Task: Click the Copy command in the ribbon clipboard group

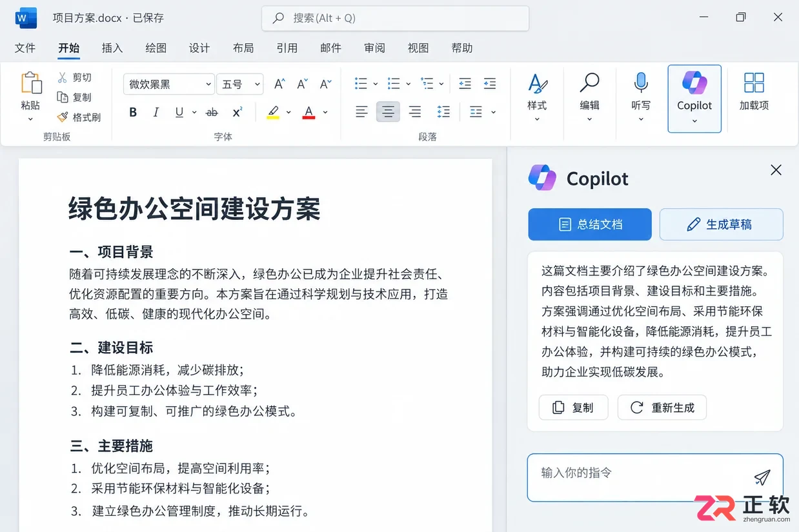Action: [x=74, y=97]
